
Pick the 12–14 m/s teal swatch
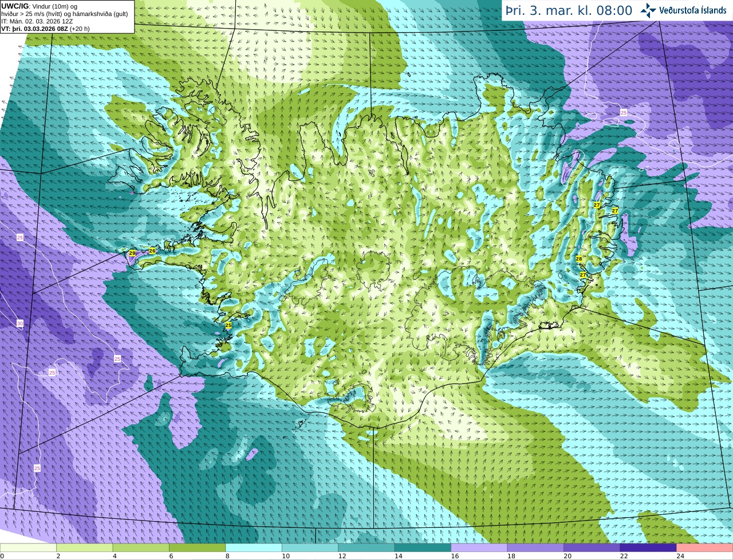click(x=366, y=547)
